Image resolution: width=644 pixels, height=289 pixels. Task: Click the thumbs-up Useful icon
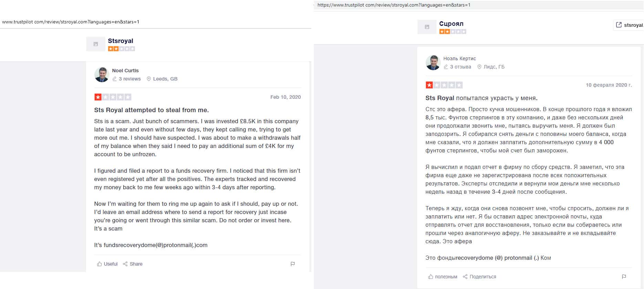coord(100,264)
